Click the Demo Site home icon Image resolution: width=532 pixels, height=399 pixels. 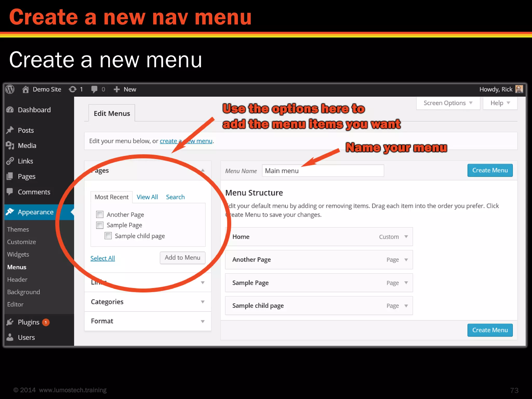click(x=25, y=89)
